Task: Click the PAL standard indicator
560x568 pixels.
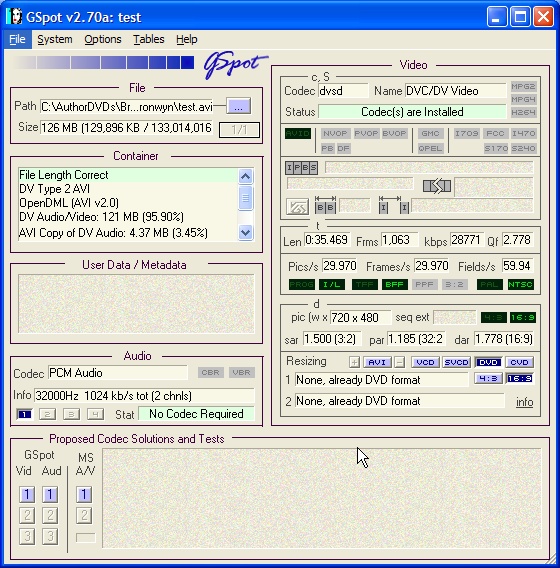Action: pos(490,284)
